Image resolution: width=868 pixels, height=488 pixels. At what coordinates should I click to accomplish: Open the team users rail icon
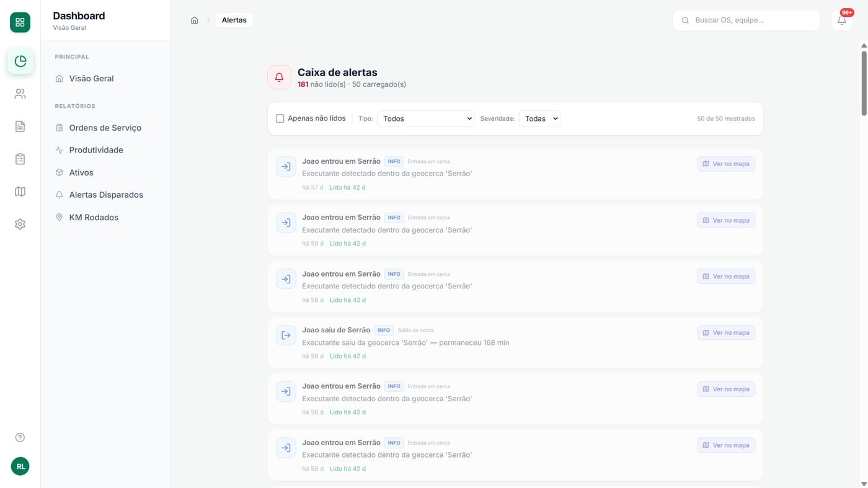(x=20, y=94)
